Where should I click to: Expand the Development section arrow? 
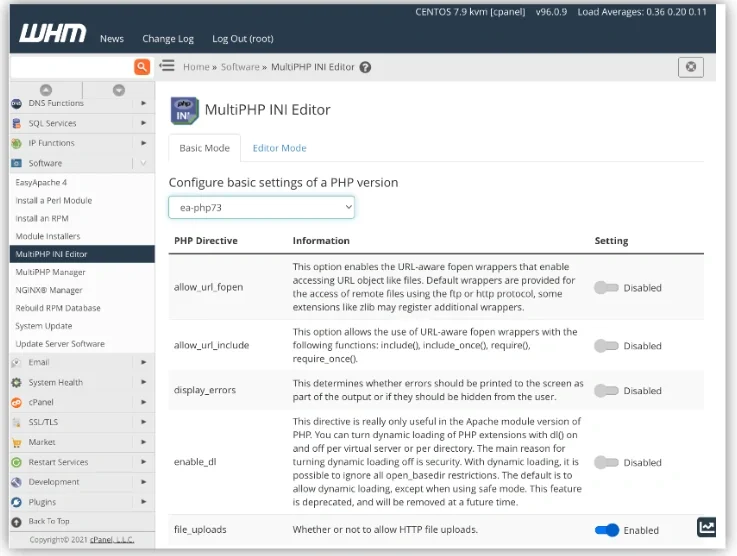pos(143,482)
